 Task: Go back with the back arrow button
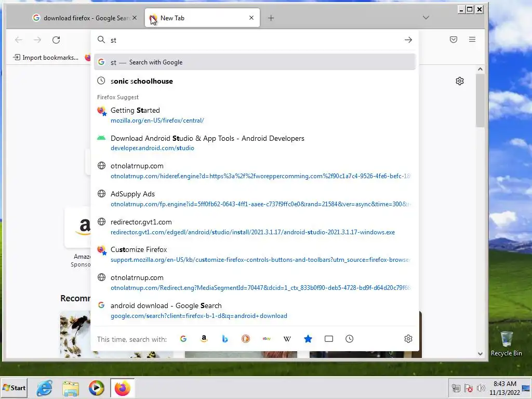point(19,40)
